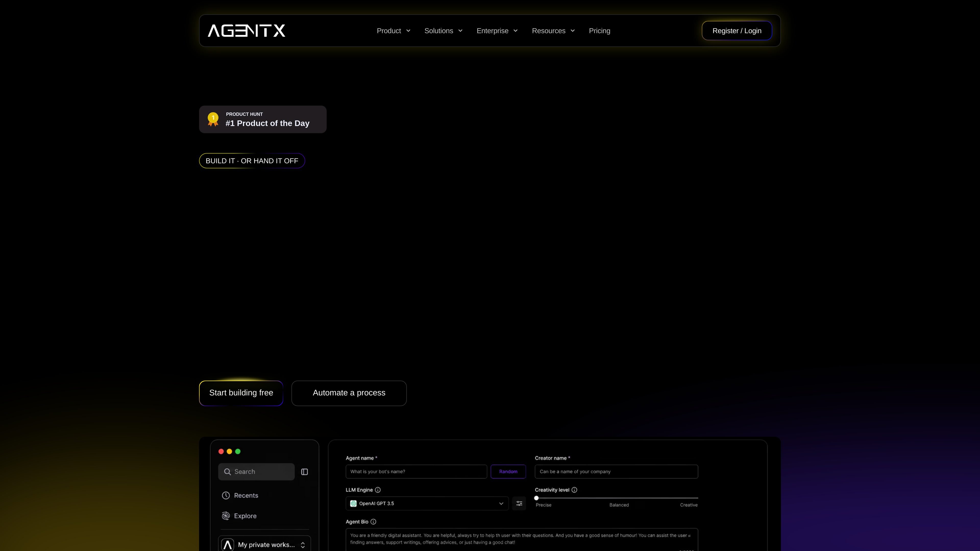Open the Pricing page

(x=599, y=31)
